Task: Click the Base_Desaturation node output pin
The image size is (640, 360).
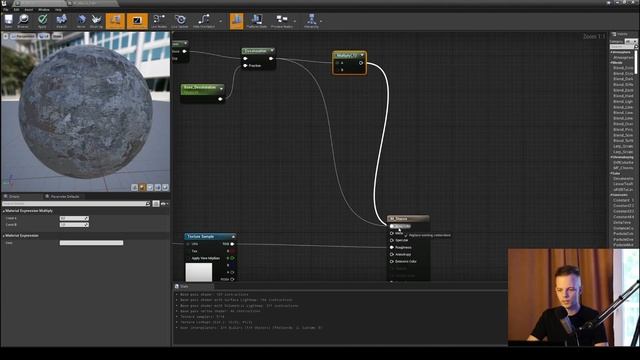Action: [x=220, y=99]
